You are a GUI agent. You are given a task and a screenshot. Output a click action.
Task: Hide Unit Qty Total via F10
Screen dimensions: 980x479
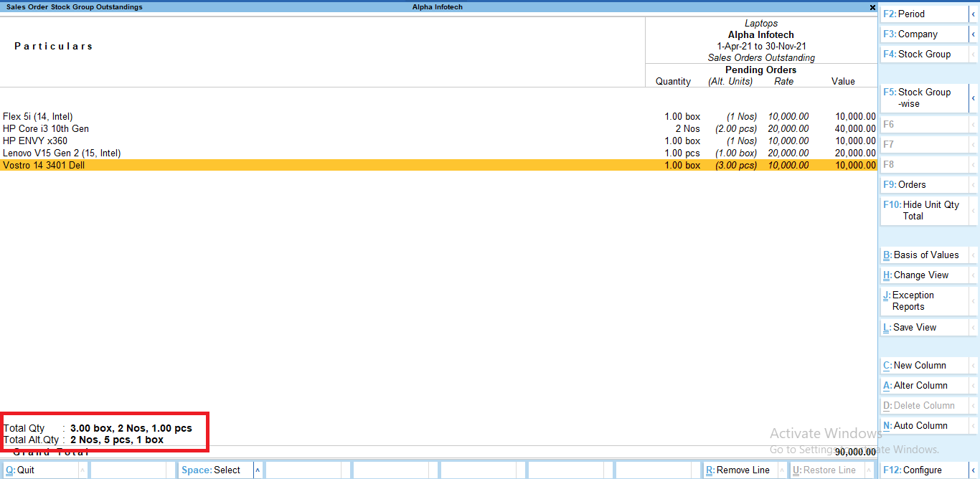pos(922,210)
